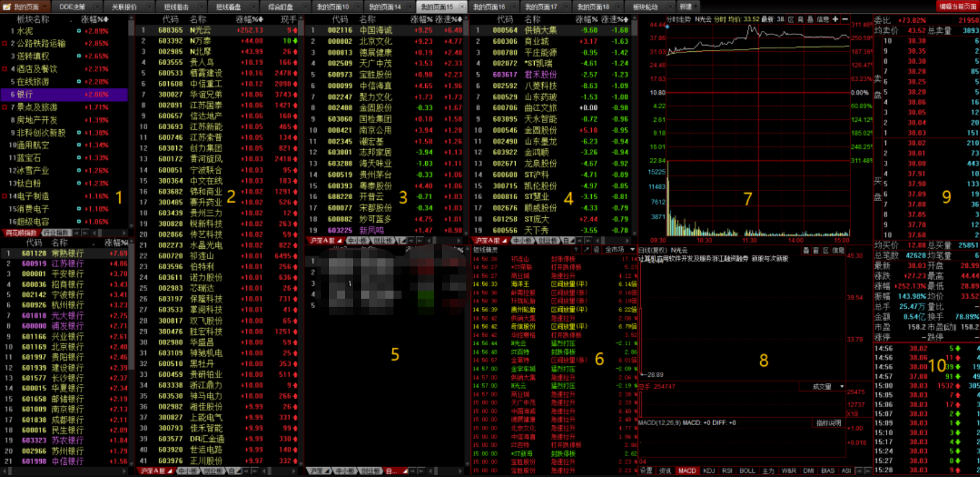Image resolution: width=980 pixels, height=477 pixels.
Task: Open 设 settings in 短线精灵 panel
Action: [597, 250]
